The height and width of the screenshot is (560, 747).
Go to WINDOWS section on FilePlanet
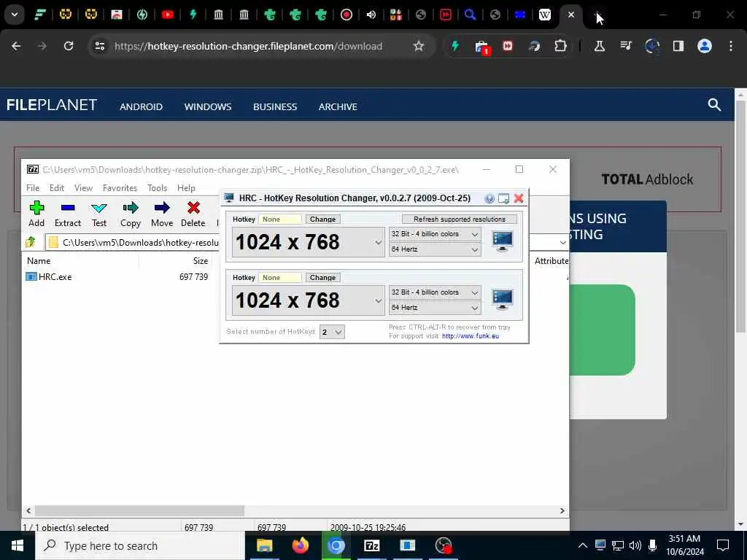208,106
